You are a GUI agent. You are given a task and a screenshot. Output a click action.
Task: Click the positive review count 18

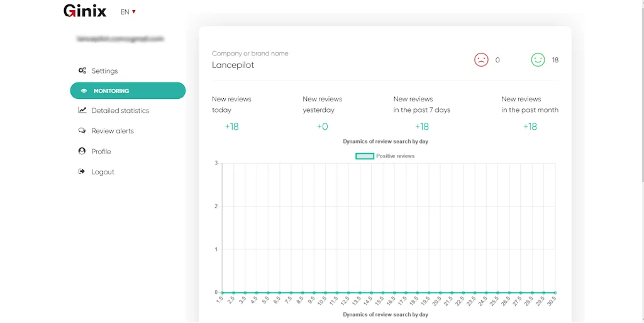pos(555,60)
